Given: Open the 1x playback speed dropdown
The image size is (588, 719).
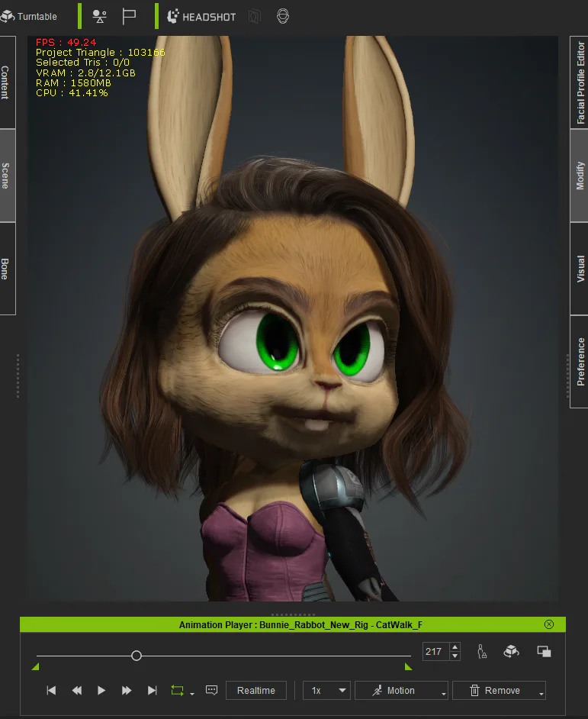Looking at the screenshot, I should tap(326, 691).
